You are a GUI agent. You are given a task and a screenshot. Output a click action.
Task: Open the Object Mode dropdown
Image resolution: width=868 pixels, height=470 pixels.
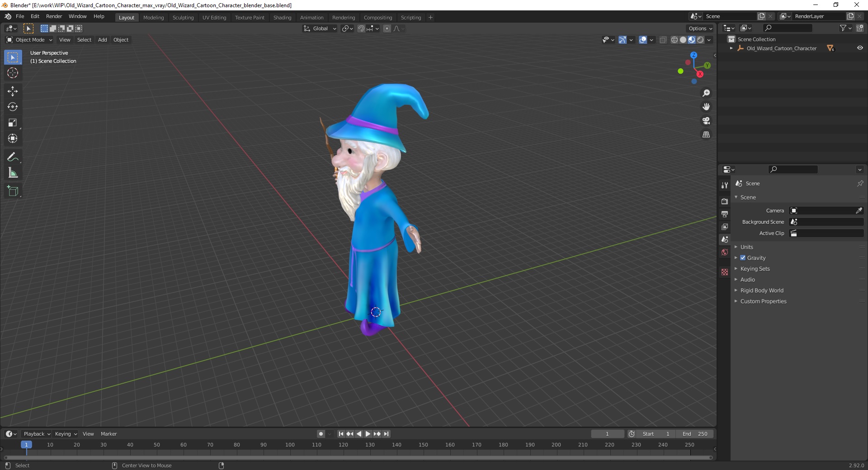click(29, 40)
